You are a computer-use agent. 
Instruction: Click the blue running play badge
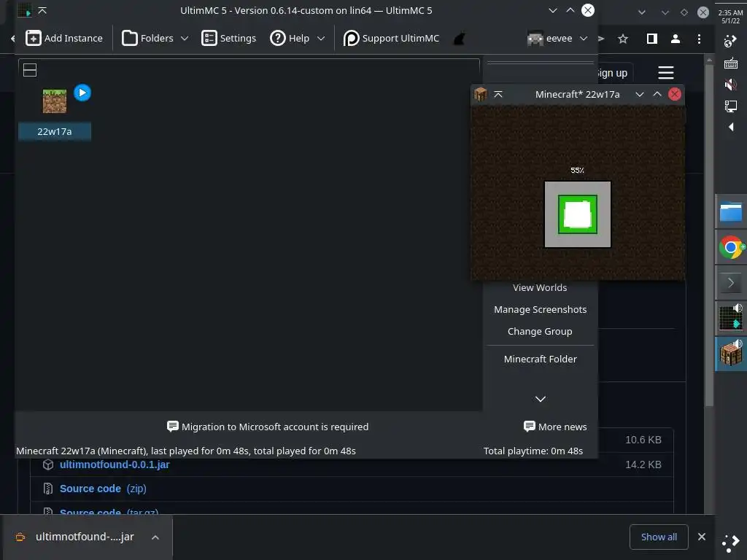[x=82, y=93]
